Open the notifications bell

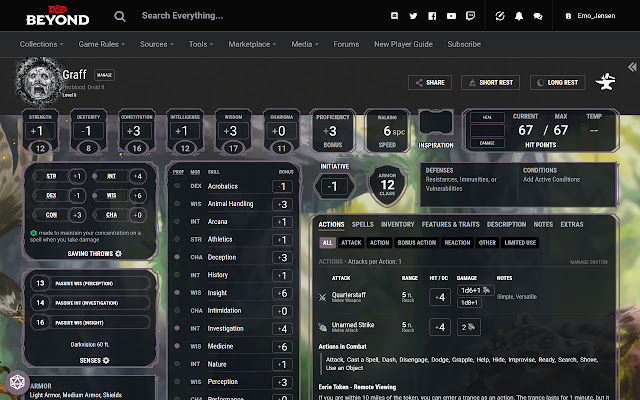point(519,16)
